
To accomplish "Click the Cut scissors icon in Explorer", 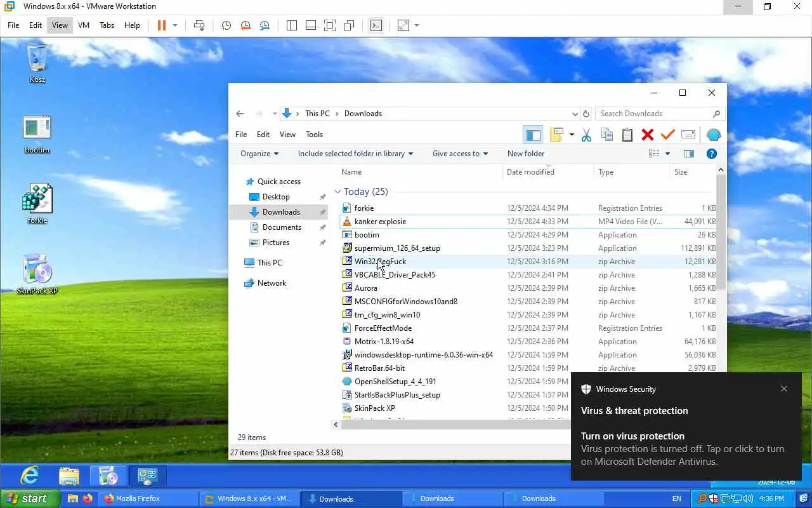I will pos(586,135).
